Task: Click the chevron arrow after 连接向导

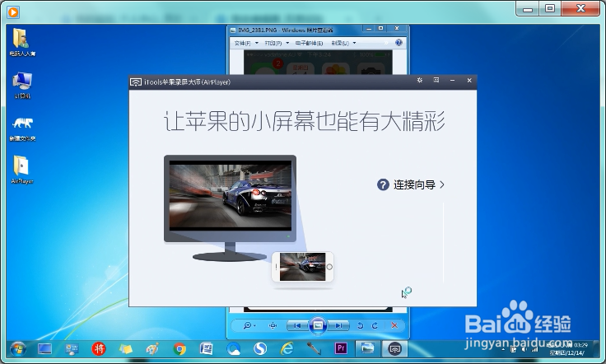Action: 442,184
